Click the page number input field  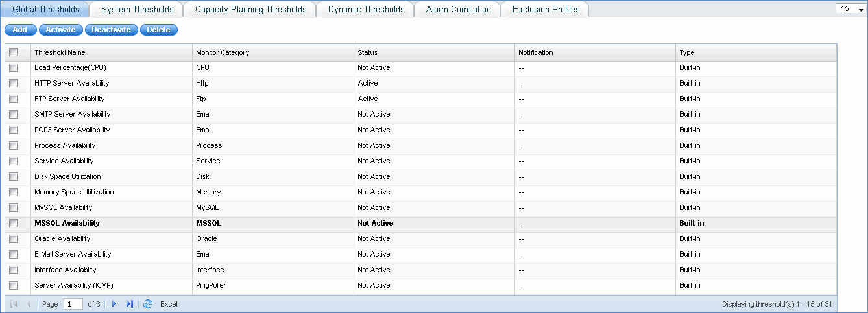point(73,304)
